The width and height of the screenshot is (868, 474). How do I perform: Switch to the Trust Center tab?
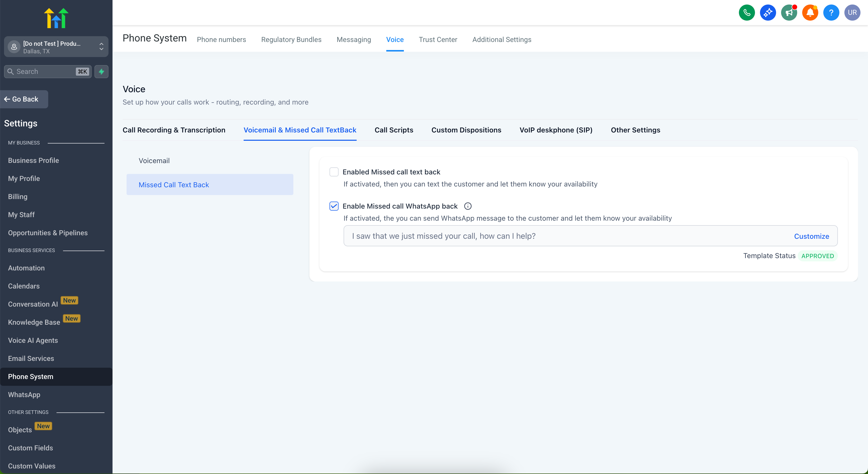[x=438, y=40]
